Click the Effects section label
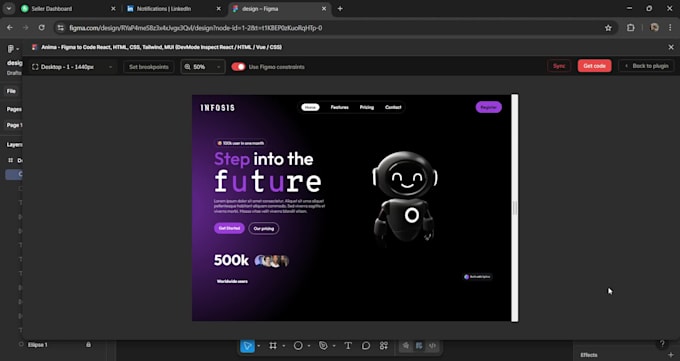This screenshot has height=361, width=680. (589, 355)
